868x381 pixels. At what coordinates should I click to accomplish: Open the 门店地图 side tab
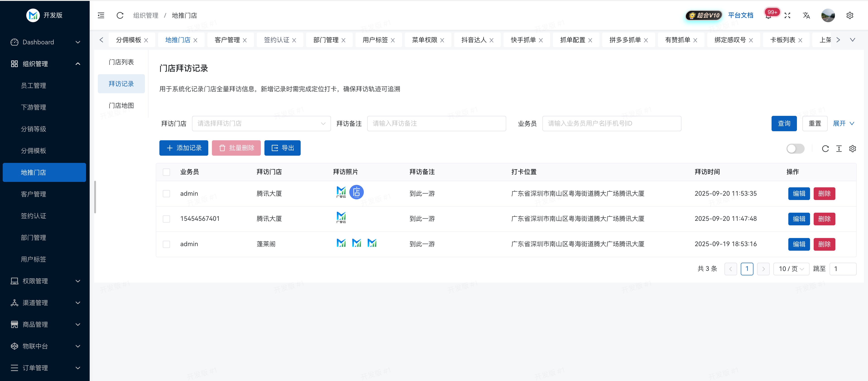[121, 105]
